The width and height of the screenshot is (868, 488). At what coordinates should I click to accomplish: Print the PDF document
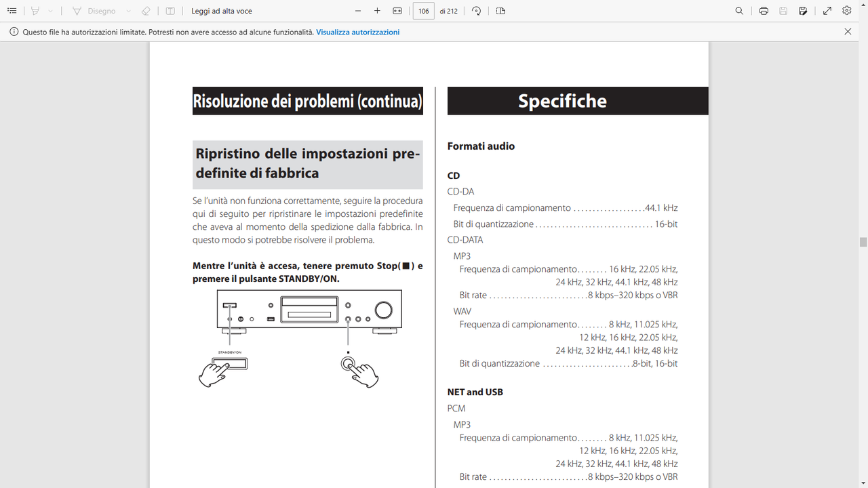[x=764, y=11]
